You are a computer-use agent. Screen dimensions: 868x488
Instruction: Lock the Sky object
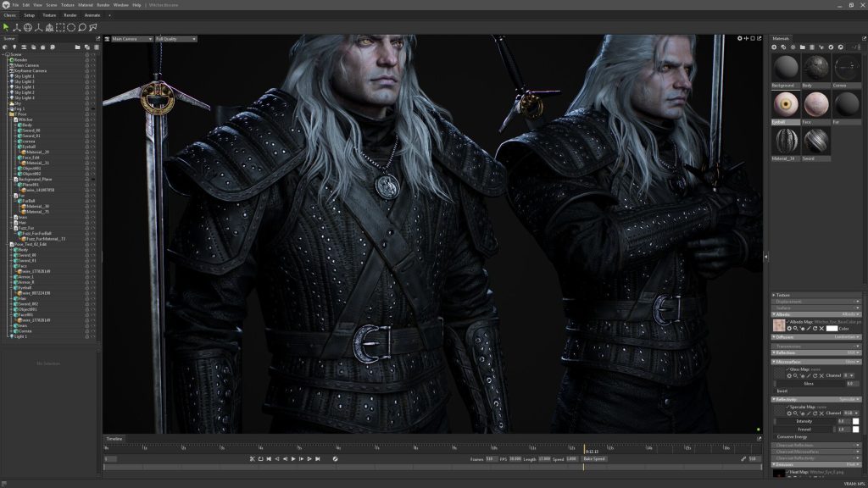(87, 103)
